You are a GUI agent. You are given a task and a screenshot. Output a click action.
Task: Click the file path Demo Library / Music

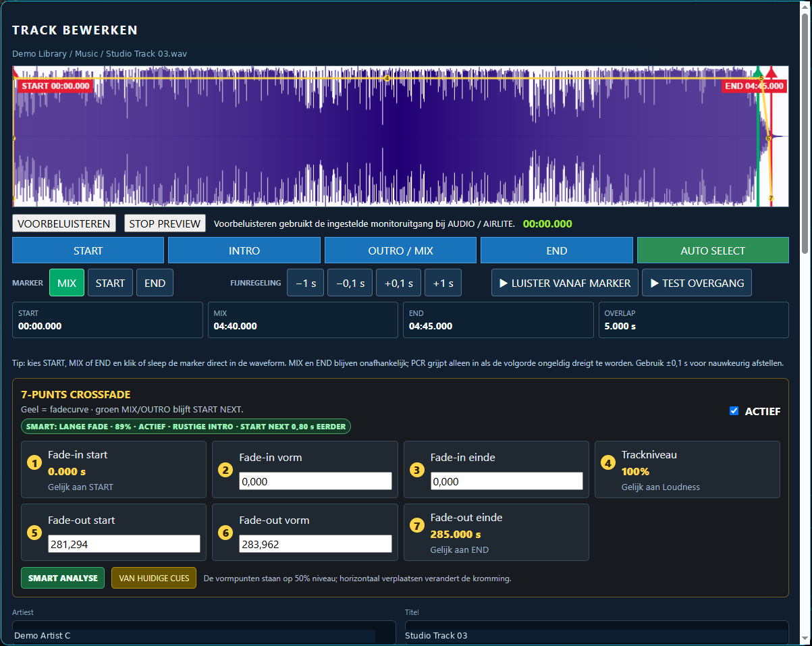click(x=99, y=53)
